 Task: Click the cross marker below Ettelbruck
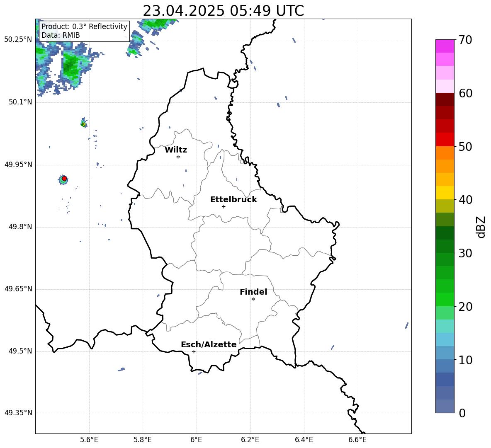point(224,206)
